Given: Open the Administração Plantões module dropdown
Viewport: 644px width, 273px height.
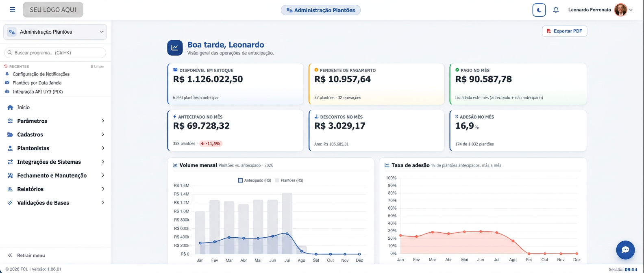Looking at the screenshot, I should pyautogui.click(x=55, y=32).
